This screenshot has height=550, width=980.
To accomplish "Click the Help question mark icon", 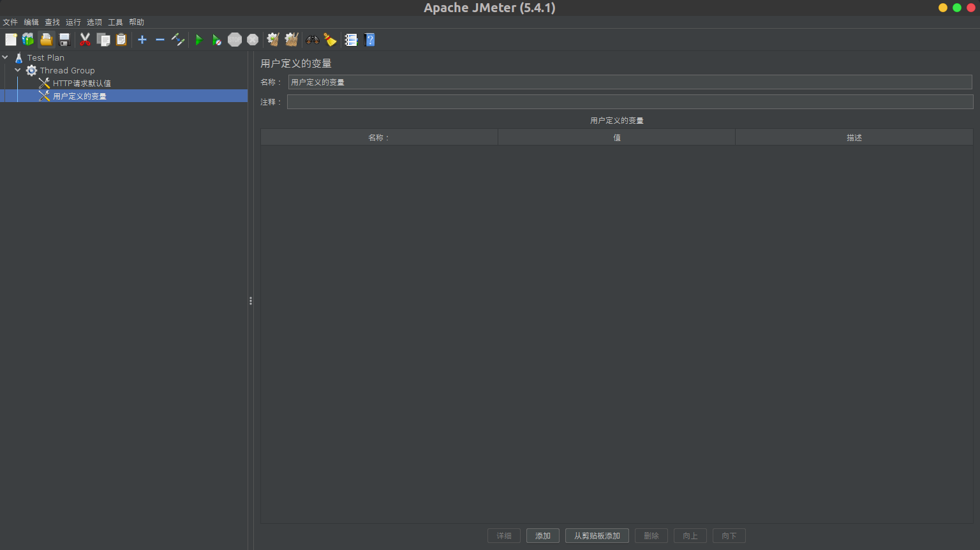I will pos(369,40).
